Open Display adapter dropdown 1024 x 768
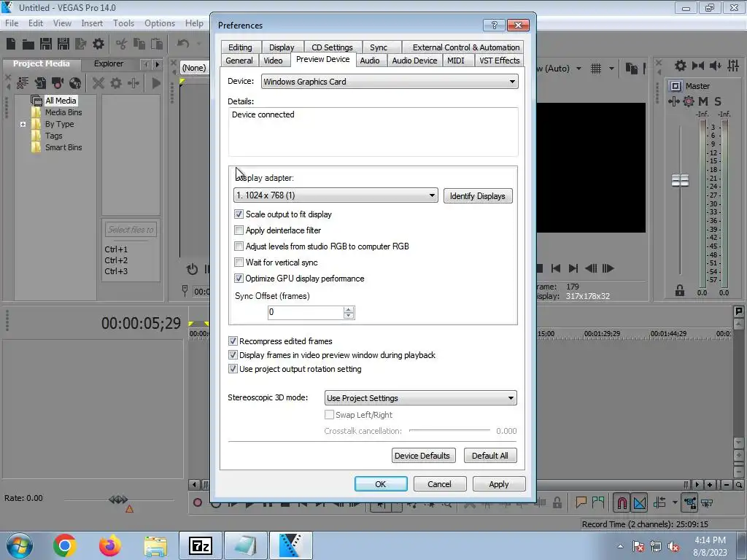The width and height of the screenshot is (747, 560). click(x=336, y=195)
